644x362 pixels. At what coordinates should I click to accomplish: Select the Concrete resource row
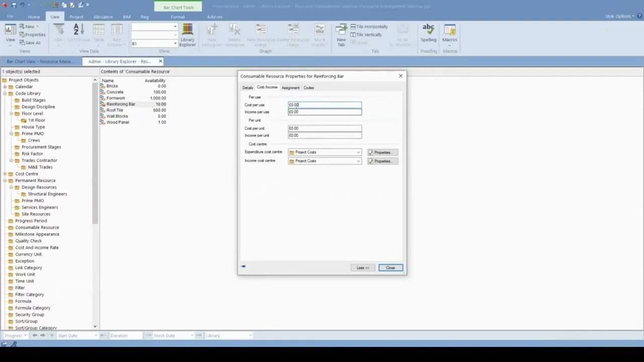pos(133,92)
